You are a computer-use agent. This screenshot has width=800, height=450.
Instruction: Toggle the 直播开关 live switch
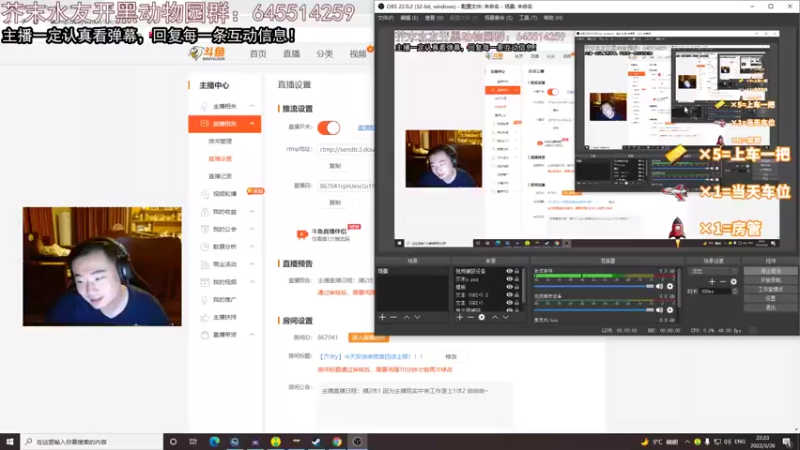click(x=329, y=128)
